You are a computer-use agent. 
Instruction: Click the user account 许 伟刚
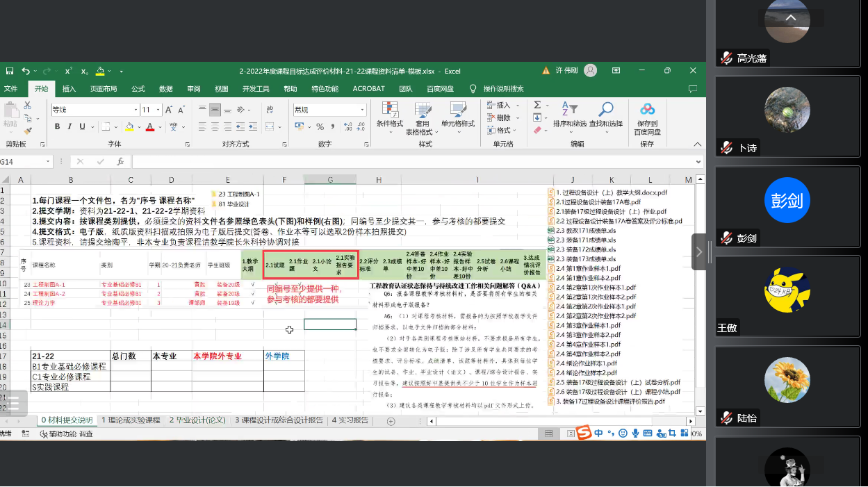click(566, 71)
